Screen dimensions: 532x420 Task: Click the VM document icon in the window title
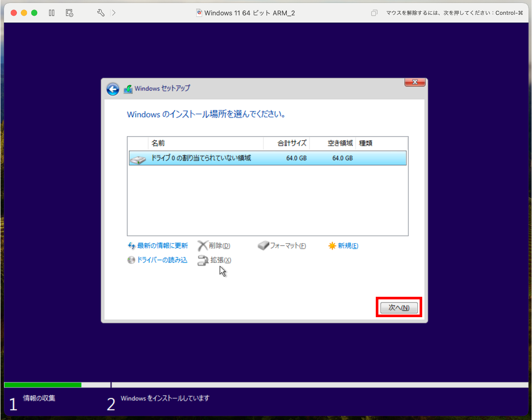tap(199, 13)
